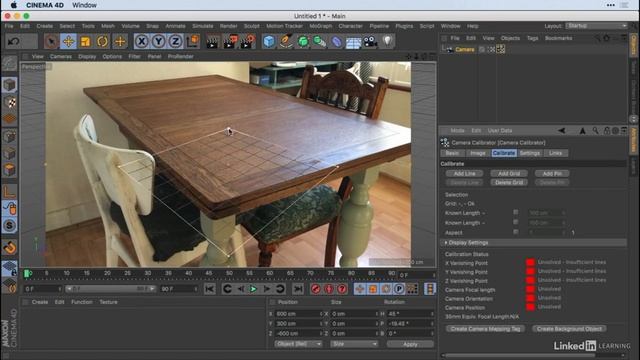Click the Snap S icon in sidebar
This screenshot has width=640, height=360.
point(9,225)
